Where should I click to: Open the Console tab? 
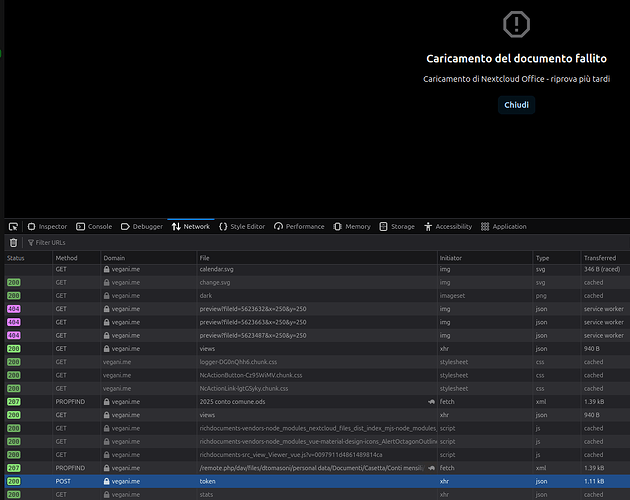click(x=94, y=227)
